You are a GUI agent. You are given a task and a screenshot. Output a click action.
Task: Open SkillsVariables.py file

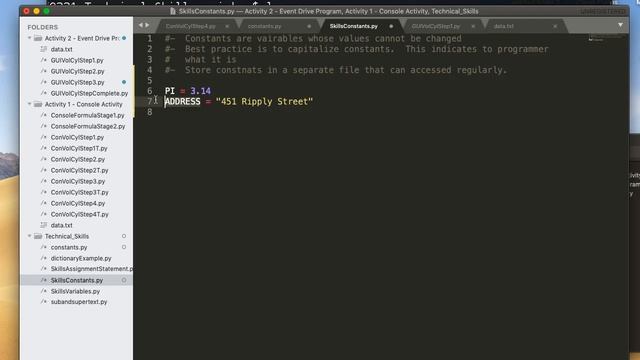[75, 291]
